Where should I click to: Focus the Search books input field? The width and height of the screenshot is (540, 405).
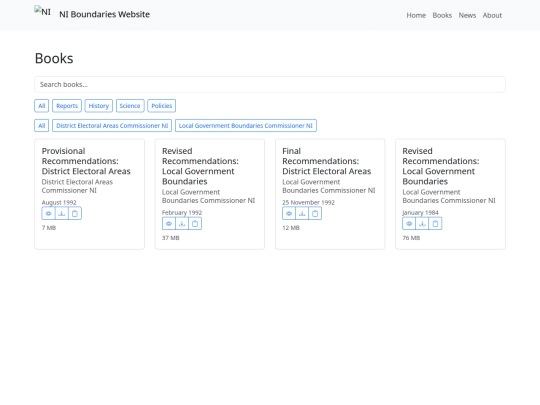click(270, 84)
